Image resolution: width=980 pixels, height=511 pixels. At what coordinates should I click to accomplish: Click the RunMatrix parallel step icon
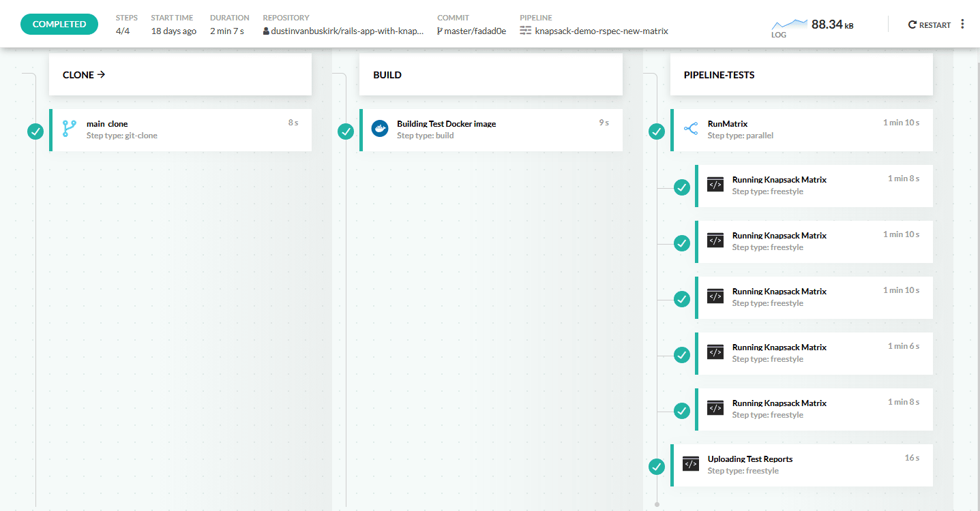point(690,129)
